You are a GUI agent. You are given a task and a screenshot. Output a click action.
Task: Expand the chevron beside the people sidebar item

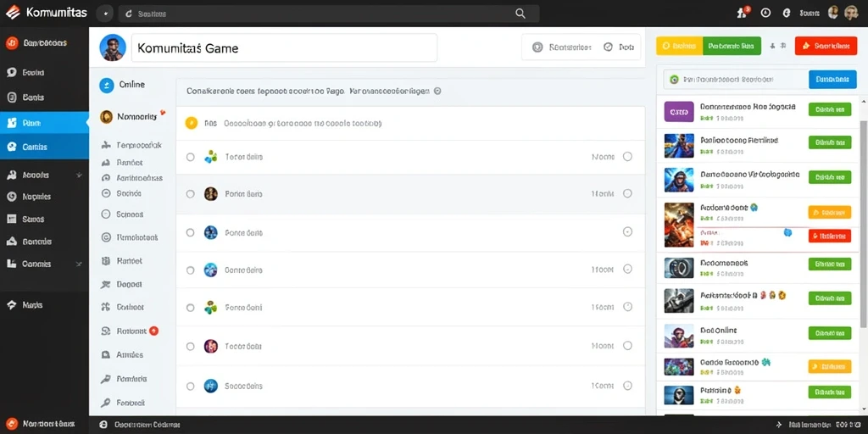pos(79,175)
